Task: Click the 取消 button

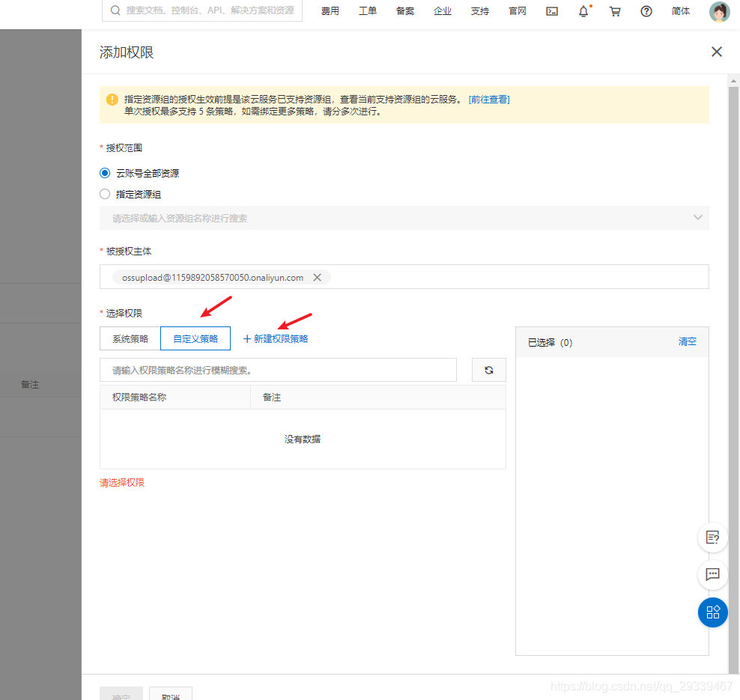Action: click(170, 693)
